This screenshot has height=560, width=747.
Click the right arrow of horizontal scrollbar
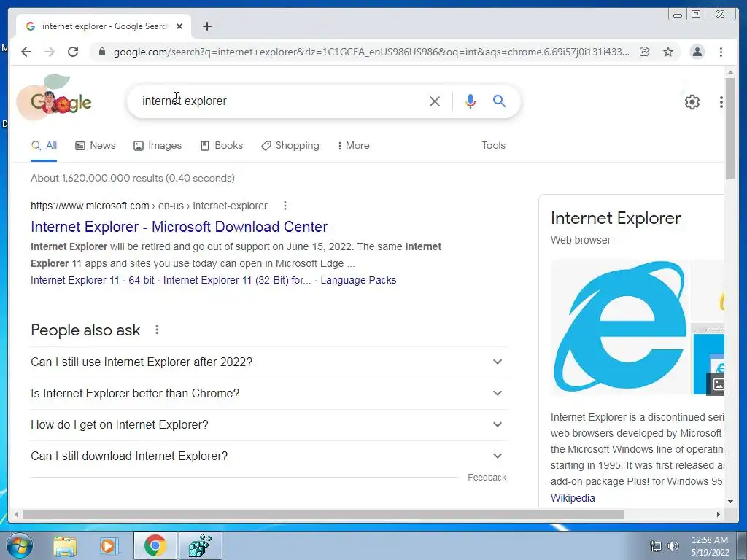click(x=719, y=514)
